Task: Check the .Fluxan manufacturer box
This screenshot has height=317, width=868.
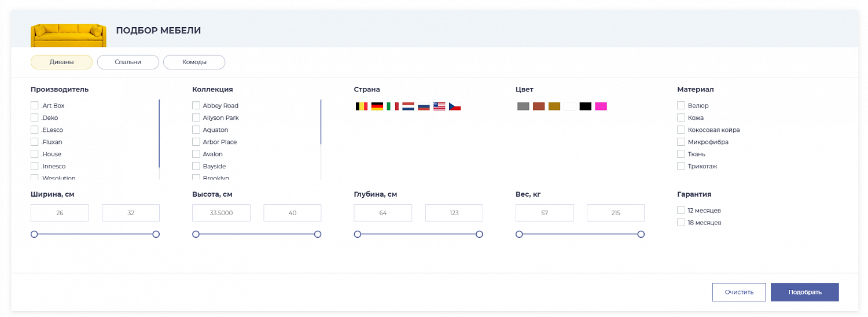Action: (x=35, y=142)
